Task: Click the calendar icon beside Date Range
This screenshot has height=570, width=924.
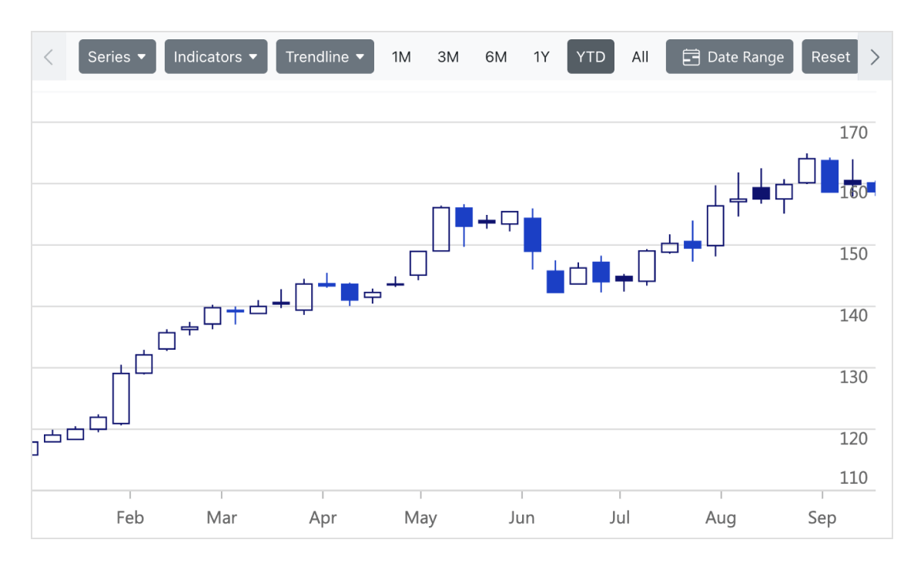Action: (x=691, y=57)
